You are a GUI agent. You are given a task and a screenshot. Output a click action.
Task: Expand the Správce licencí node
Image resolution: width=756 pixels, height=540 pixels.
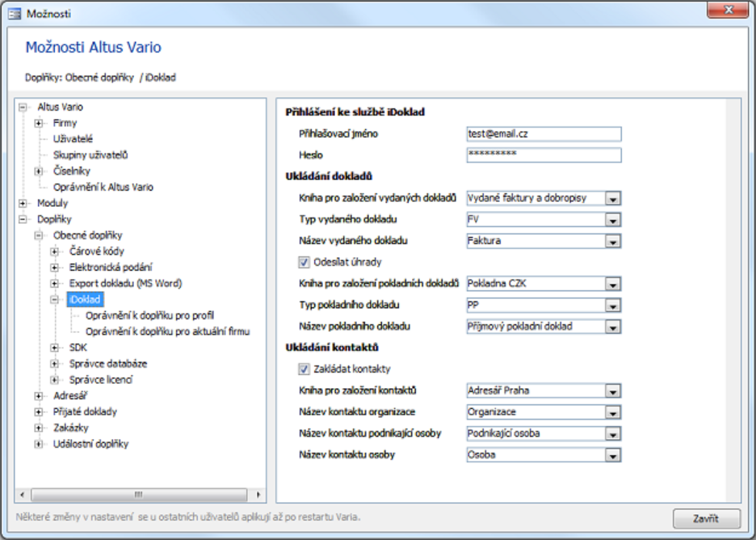tap(54, 380)
